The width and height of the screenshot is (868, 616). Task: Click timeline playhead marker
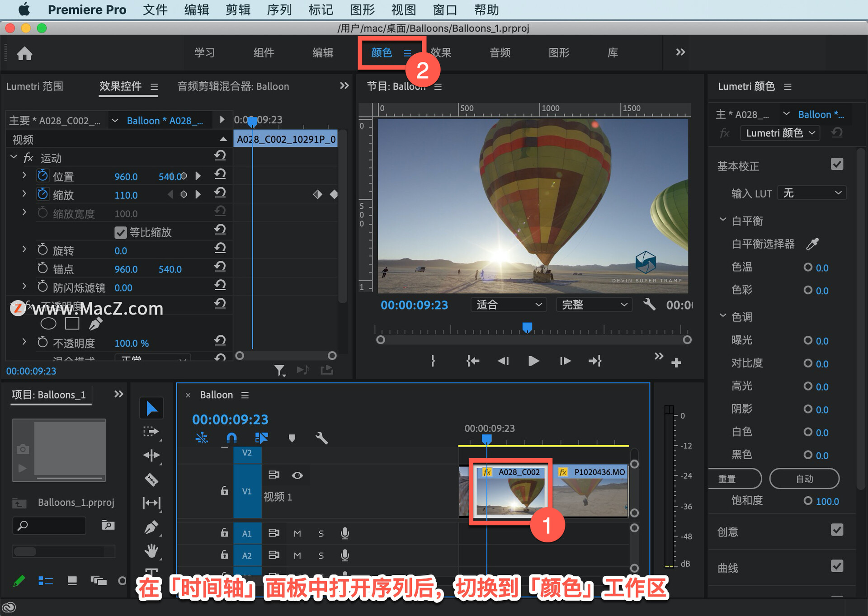coord(486,439)
